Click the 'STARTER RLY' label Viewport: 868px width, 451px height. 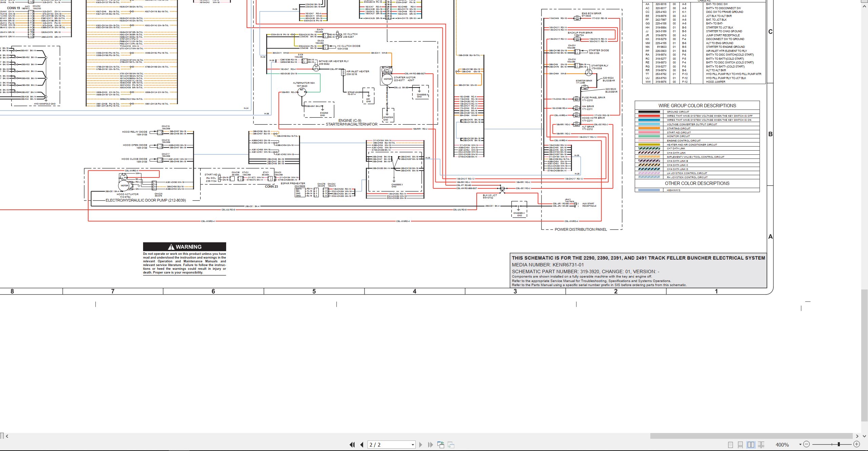[x=600, y=66]
